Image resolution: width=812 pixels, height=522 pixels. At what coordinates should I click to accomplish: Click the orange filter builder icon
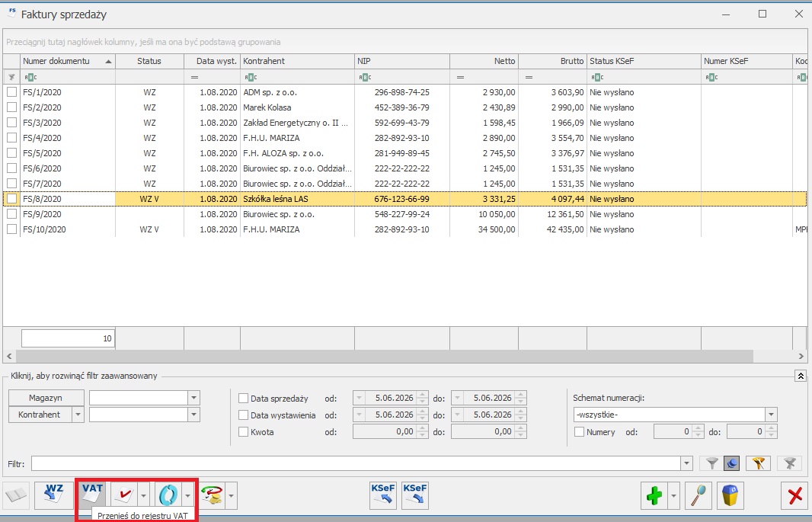tap(759, 463)
